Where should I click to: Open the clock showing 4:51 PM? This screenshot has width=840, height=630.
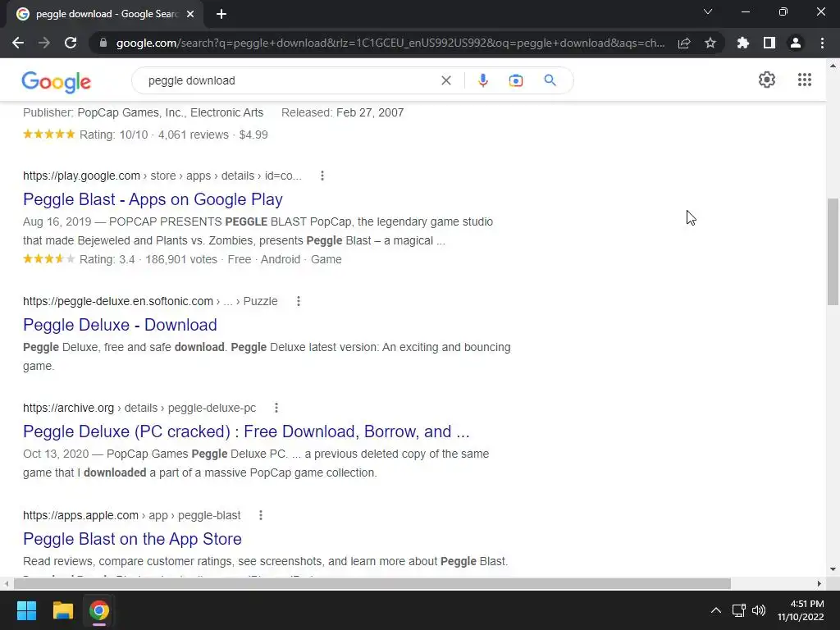pyautogui.click(x=801, y=610)
